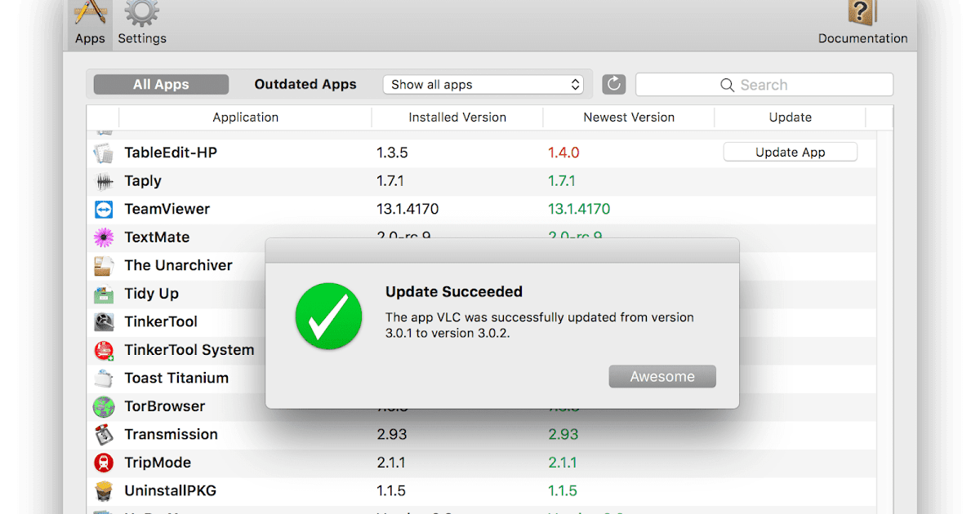This screenshot has width=980, height=514.
Task: Click TableEdit-HP installed version 1.3.5
Action: 392,153
